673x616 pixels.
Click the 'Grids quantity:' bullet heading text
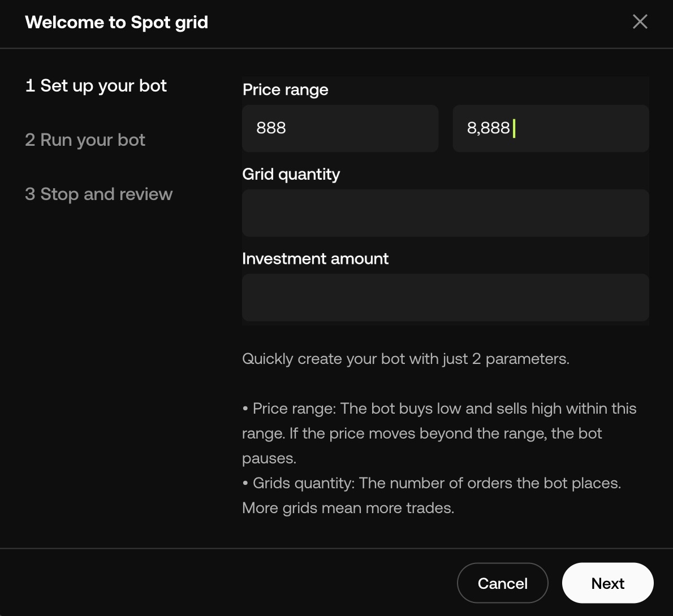pos(304,483)
